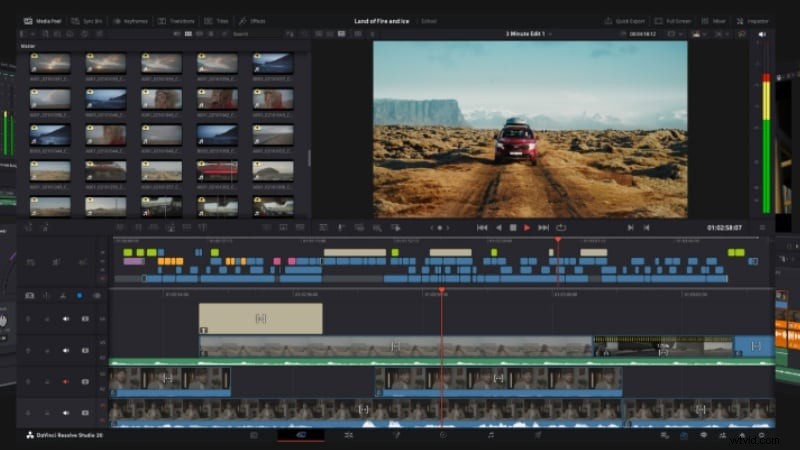Image resolution: width=800 pixels, height=450 pixels.
Task: Open the viewer safe area dropdown
Action: (674, 34)
